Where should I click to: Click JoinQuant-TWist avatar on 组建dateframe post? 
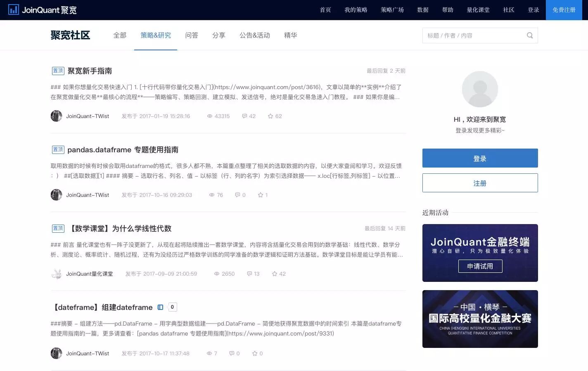pos(56,353)
